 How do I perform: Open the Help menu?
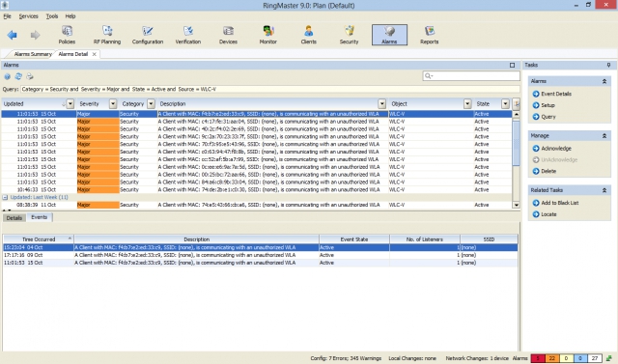click(70, 16)
